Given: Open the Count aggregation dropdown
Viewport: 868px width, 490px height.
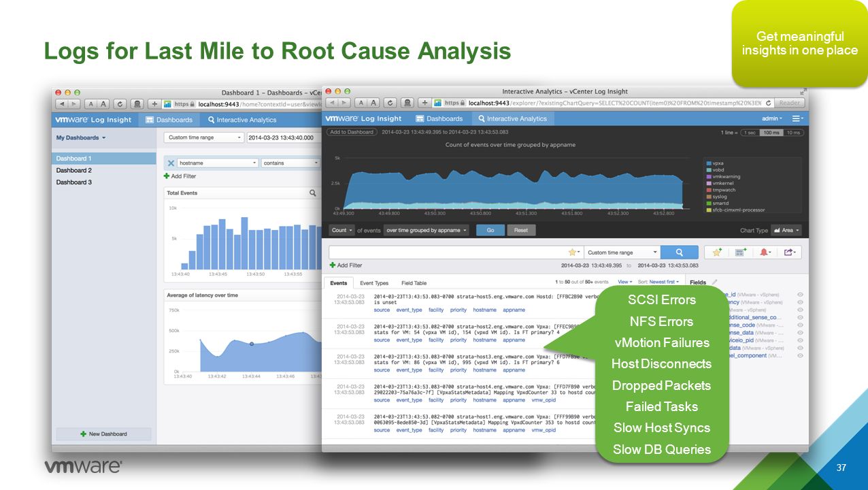Looking at the screenshot, I should point(342,230).
